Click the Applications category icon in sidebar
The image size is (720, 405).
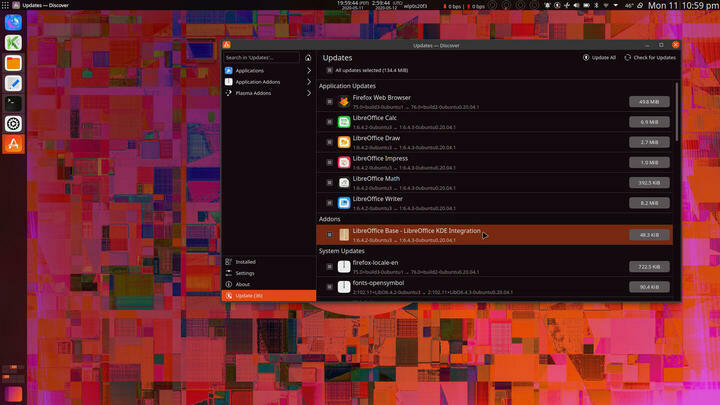coord(229,70)
